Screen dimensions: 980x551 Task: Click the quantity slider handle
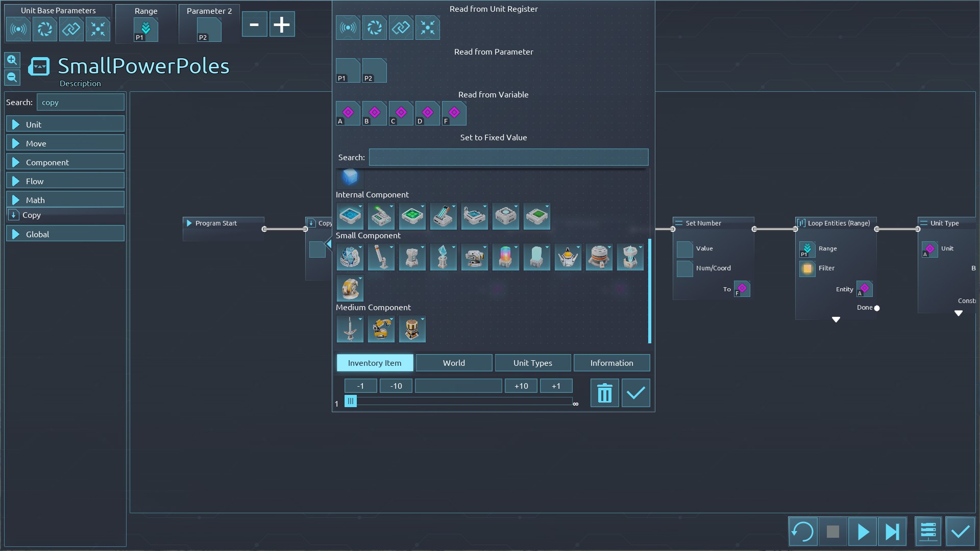coord(351,402)
